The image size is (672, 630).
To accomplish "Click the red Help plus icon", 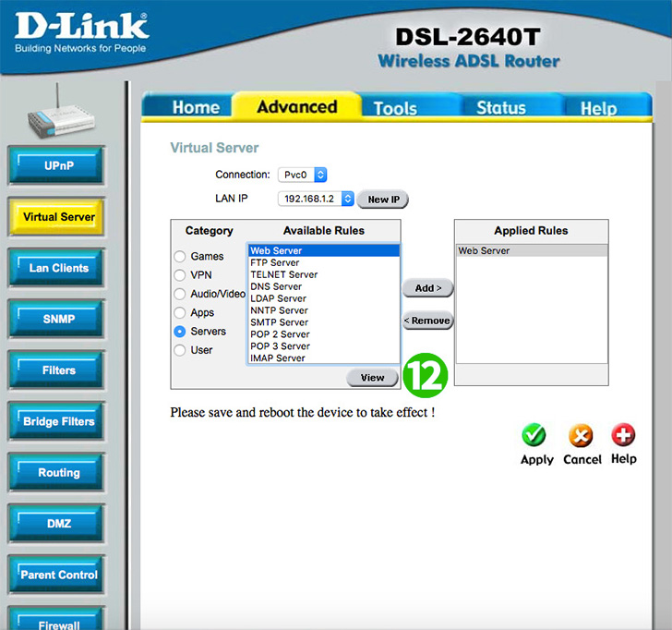I will [623, 435].
